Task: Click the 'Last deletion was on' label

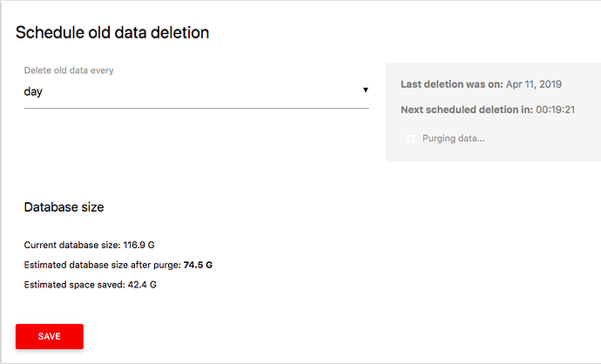Action: 452,84
